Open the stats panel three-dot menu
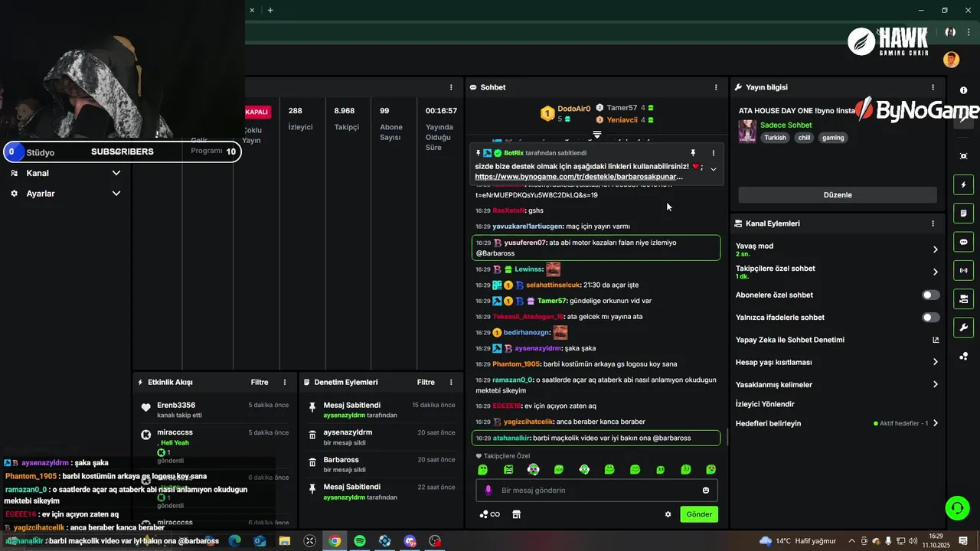The width and height of the screenshot is (980, 551). (451, 87)
